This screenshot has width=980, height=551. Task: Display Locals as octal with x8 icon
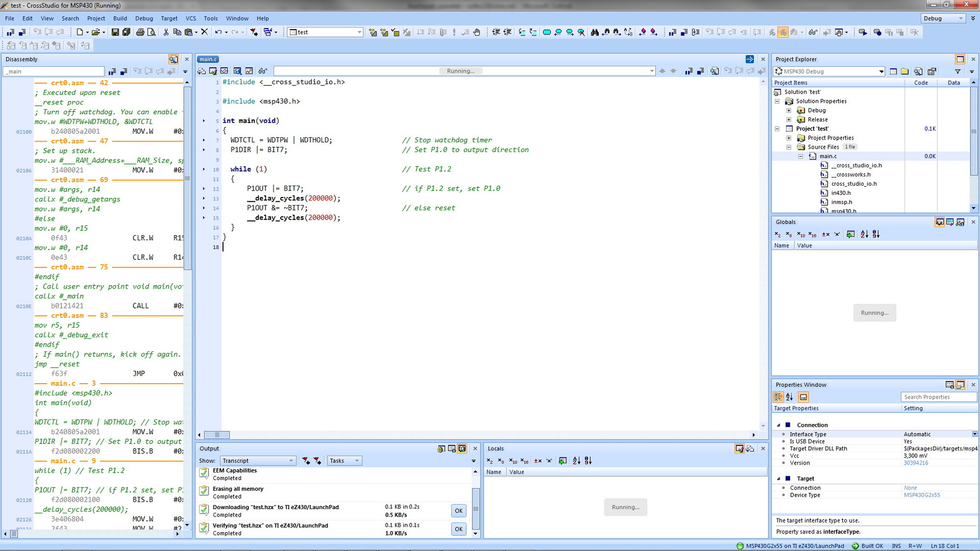click(x=501, y=461)
